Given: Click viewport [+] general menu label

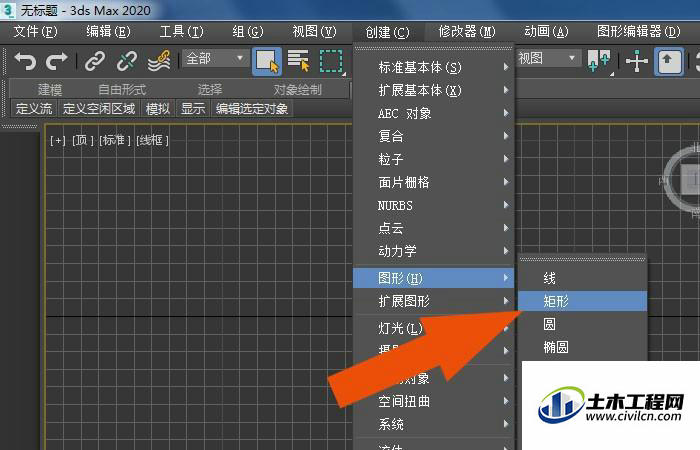Looking at the screenshot, I should point(58,141).
